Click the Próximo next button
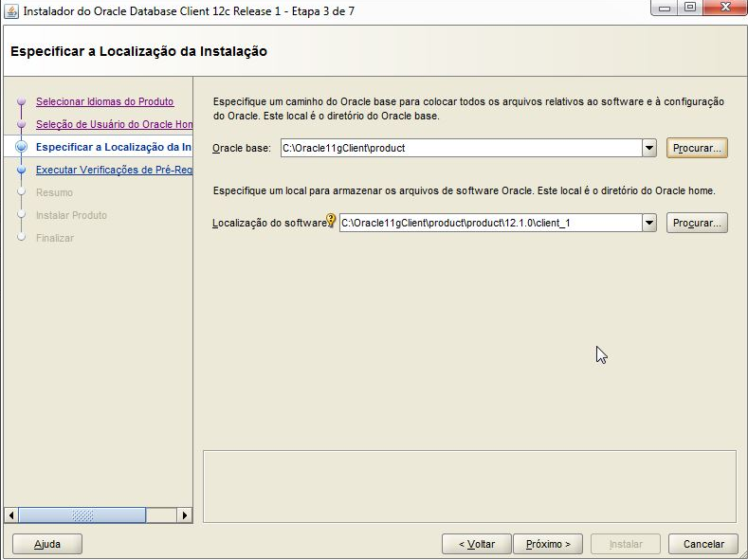 point(548,544)
